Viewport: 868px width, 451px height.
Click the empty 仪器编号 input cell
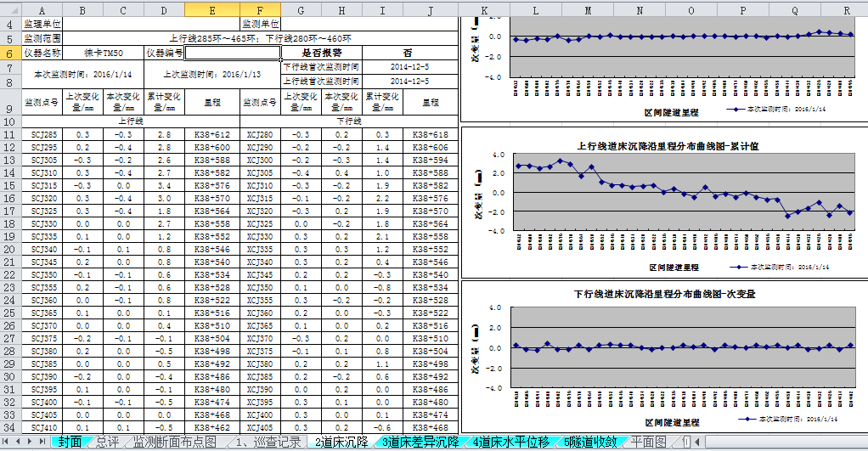tap(232, 53)
